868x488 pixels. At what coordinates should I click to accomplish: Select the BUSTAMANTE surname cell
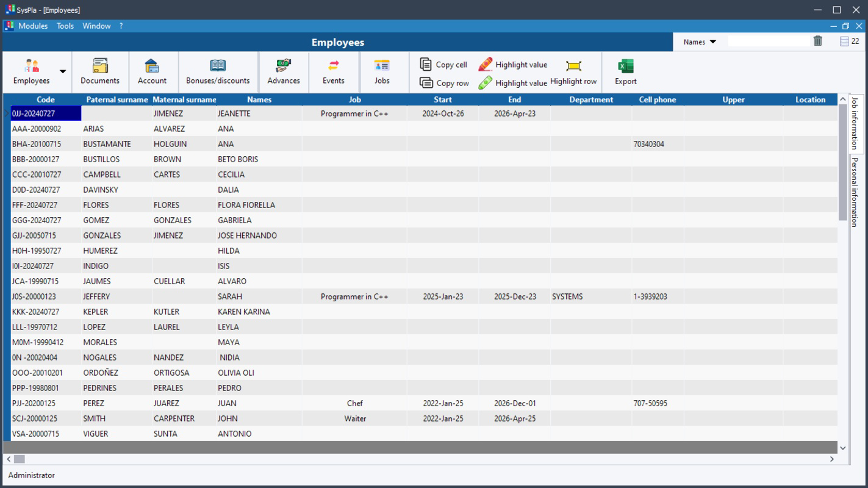click(117, 144)
